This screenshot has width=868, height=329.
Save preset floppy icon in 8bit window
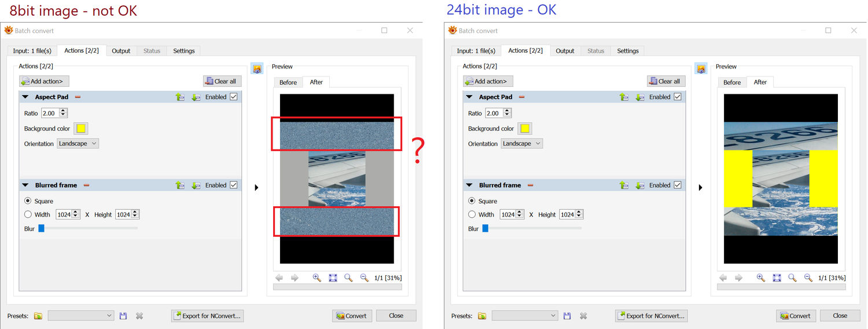[123, 316]
